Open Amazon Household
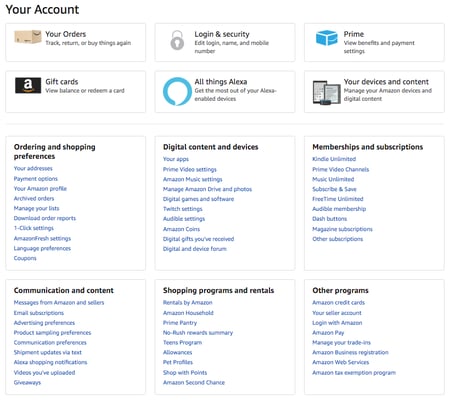 coord(188,313)
